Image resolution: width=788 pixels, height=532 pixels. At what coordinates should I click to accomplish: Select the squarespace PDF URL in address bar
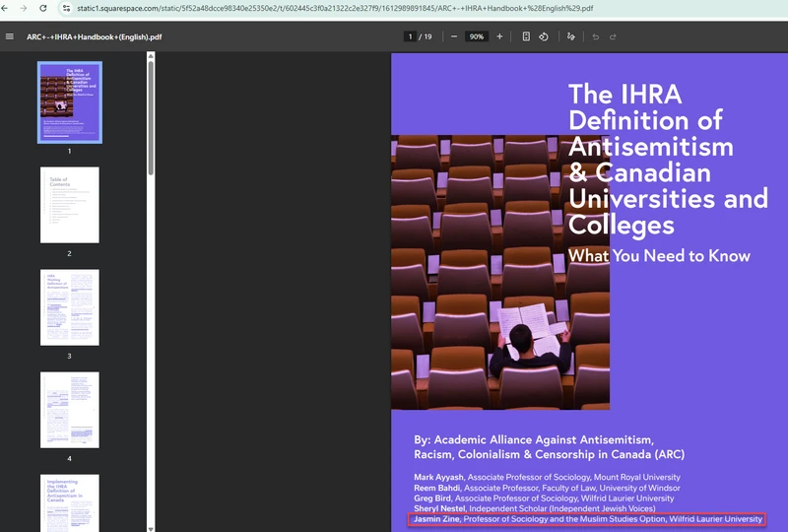coord(335,8)
